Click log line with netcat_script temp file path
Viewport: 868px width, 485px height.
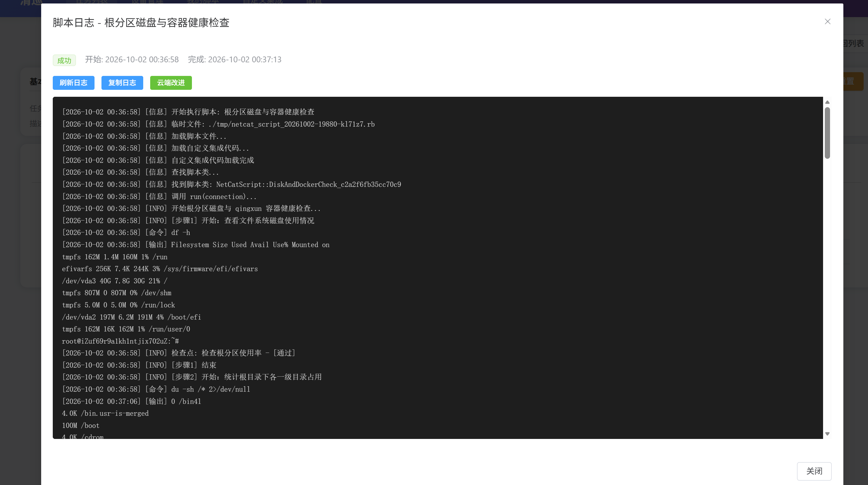point(218,124)
